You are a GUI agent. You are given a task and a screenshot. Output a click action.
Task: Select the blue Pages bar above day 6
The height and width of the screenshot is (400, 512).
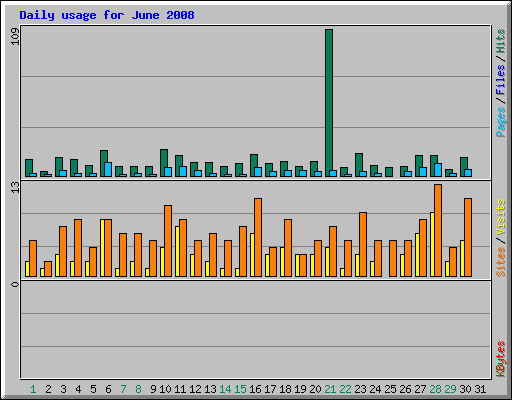pyautogui.click(x=108, y=170)
